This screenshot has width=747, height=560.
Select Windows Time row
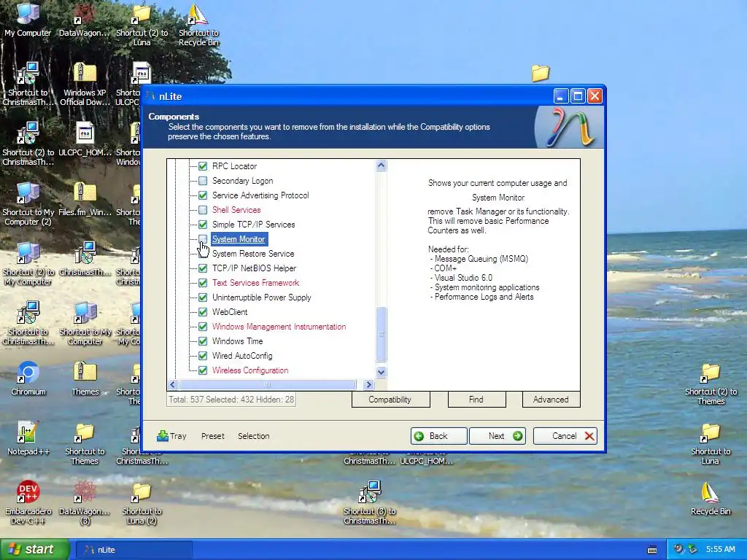click(237, 341)
